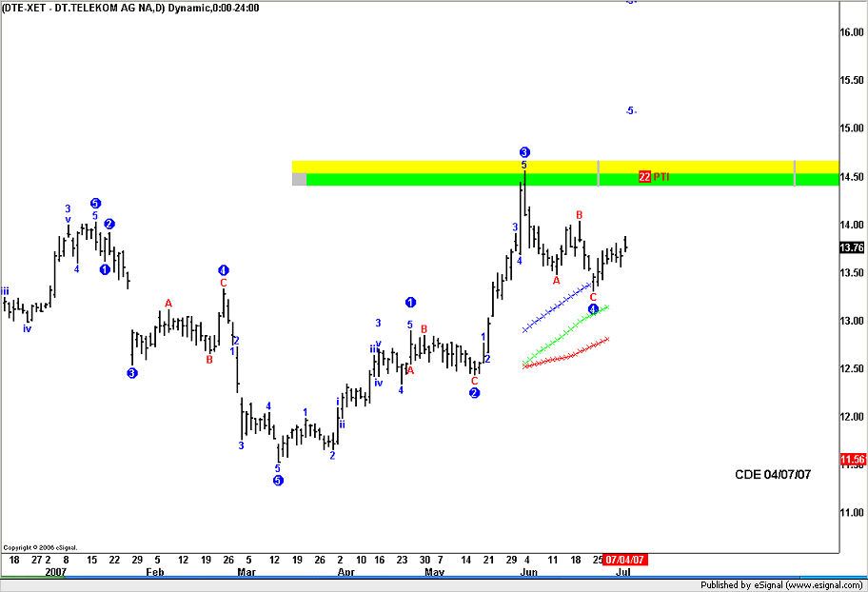Screen dimensions: 868x592
Task: Click the circled wave 5 marker at March low
Action: pyautogui.click(x=278, y=481)
